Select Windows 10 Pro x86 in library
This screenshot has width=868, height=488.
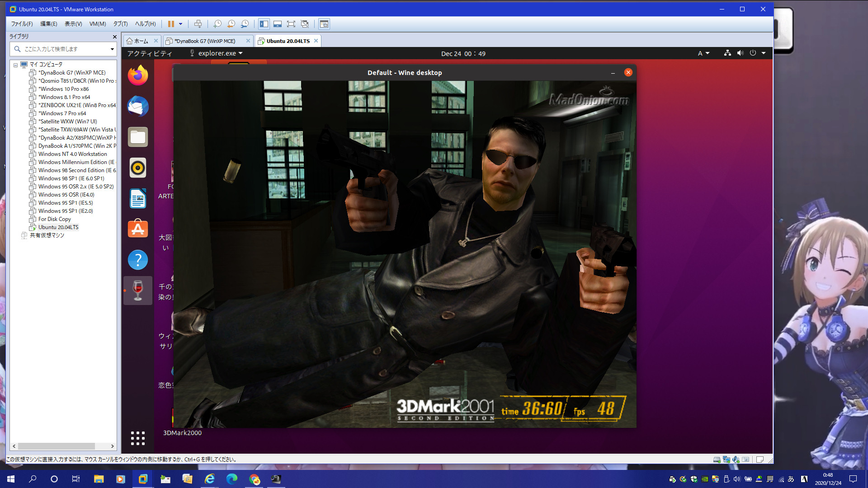click(x=63, y=89)
